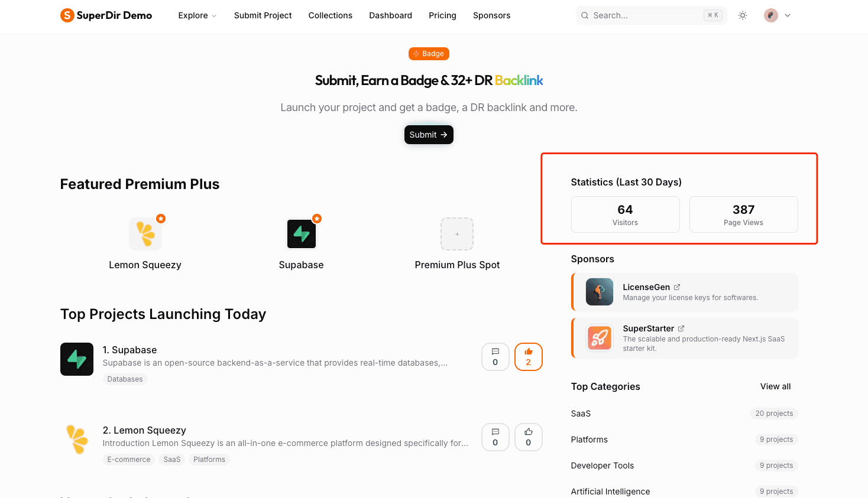Click the empty Premium Plus Spot placeholder
868x498 pixels.
(457, 234)
